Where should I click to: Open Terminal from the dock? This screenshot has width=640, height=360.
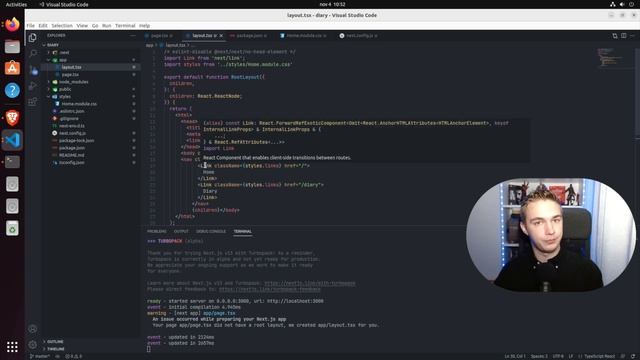tap(12, 162)
